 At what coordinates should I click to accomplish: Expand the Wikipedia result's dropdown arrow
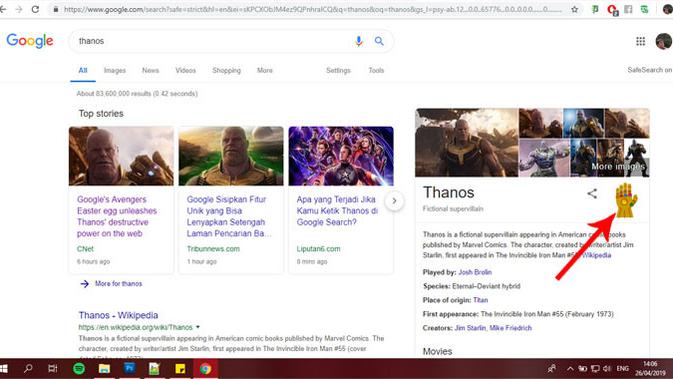[x=198, y=327]
